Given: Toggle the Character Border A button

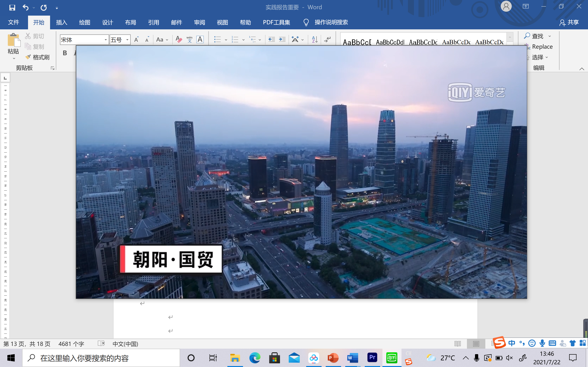Looking at the screenshot, I should [200, 39].
